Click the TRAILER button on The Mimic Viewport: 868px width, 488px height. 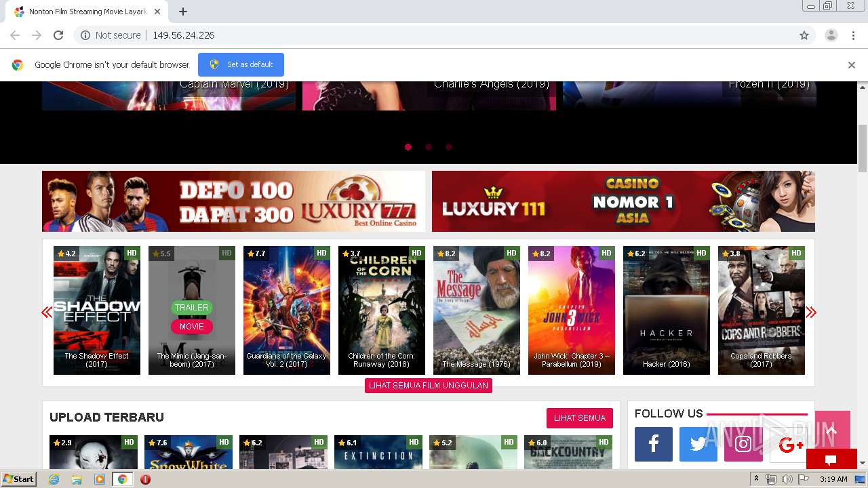pyautogui.click(x=192, y=307)
